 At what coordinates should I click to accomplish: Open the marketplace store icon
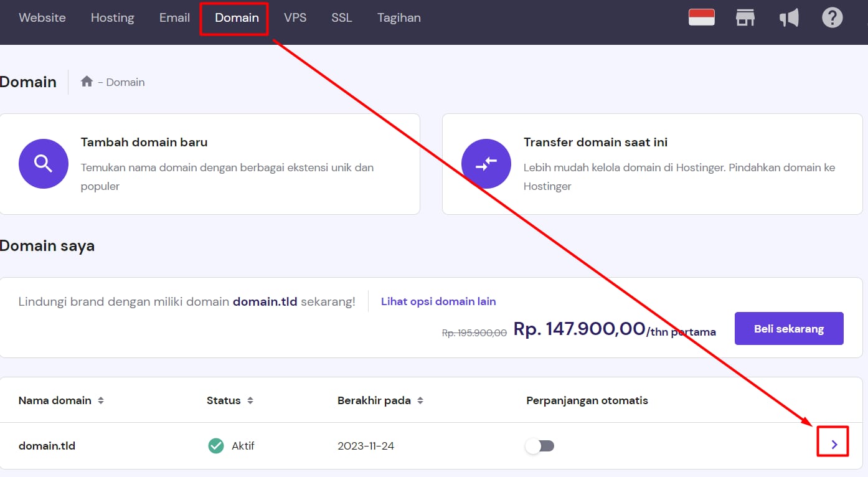[745, 17]
